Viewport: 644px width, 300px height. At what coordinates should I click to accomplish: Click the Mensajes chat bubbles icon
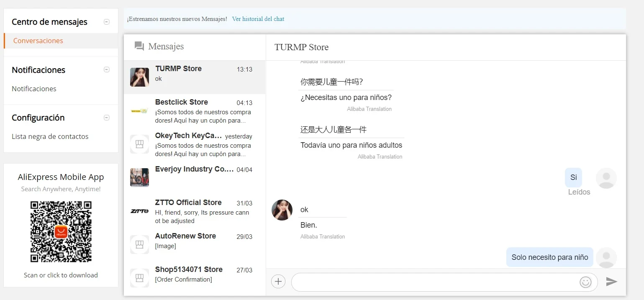coord(139,46)
